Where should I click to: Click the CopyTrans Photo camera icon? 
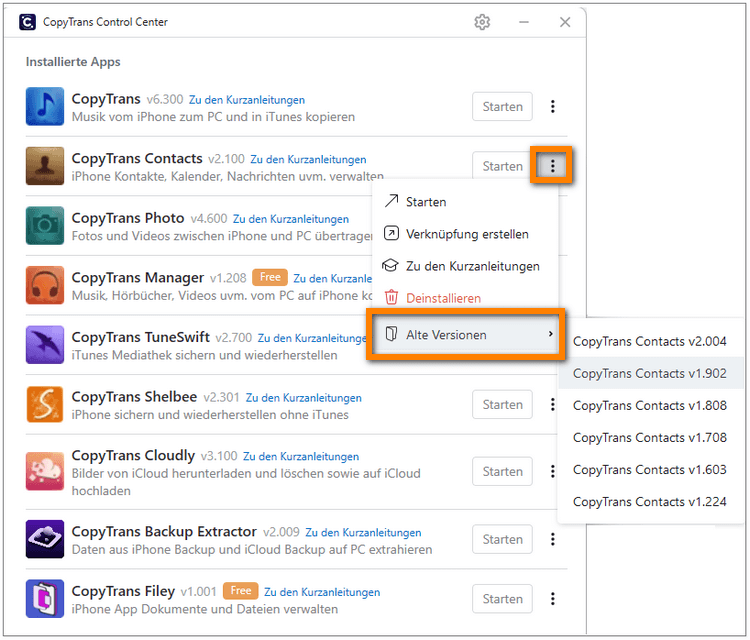[x=44, y=225]
